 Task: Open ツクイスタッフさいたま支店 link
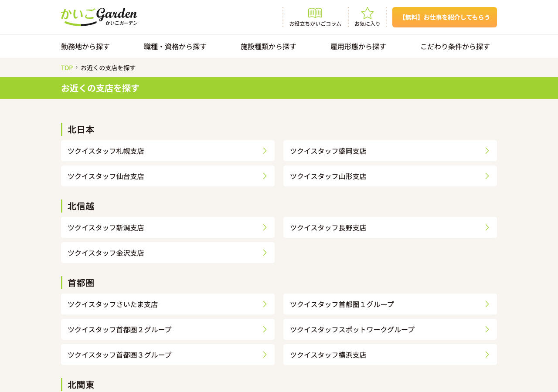pos(168,304)
